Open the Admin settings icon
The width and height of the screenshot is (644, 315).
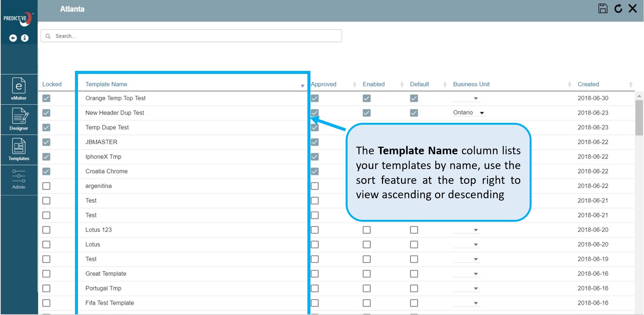coord(19,179)
